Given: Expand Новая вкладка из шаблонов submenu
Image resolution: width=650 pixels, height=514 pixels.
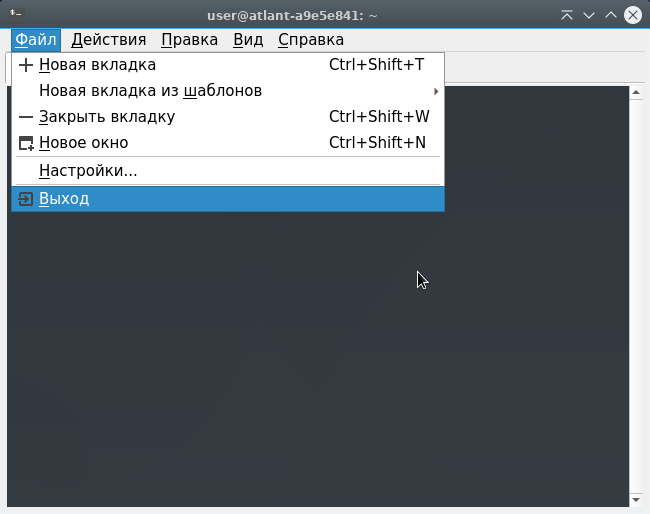Looking at the screenshot, I should click(228, 91).
